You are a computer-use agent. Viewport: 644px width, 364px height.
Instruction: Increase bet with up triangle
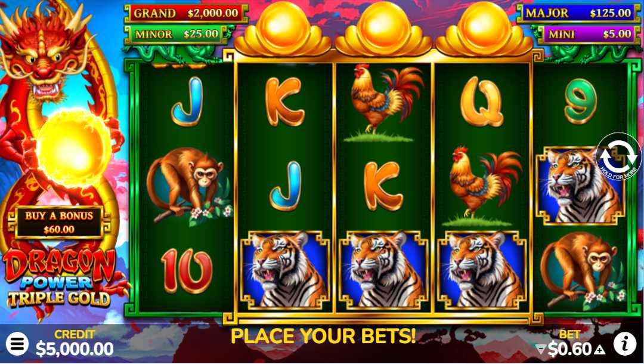(x=599, y=350)
